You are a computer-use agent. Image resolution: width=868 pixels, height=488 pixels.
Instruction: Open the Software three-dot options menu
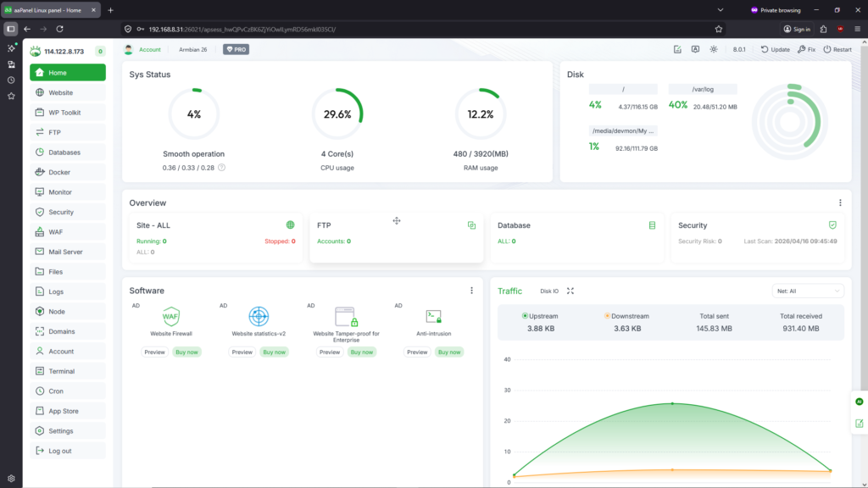point(472,291)
